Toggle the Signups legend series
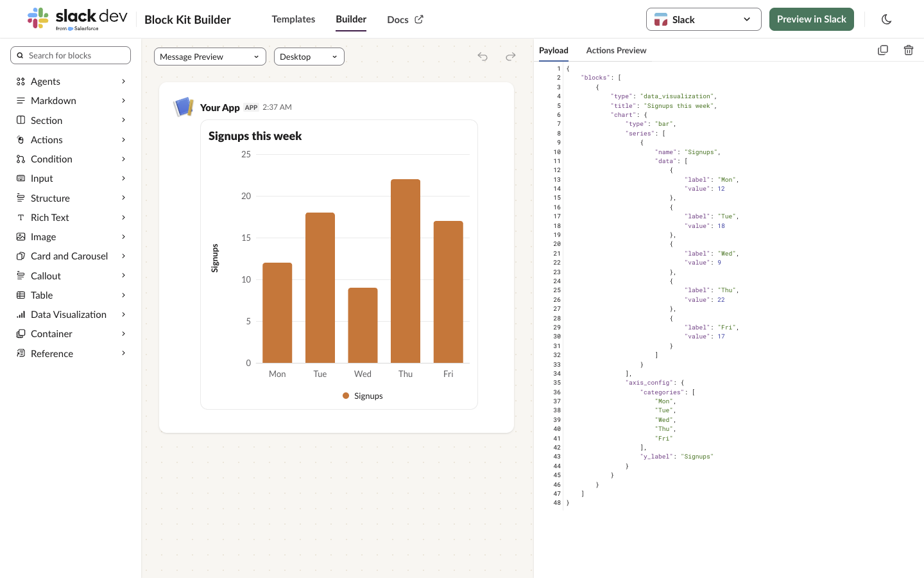 pos(363,396)
